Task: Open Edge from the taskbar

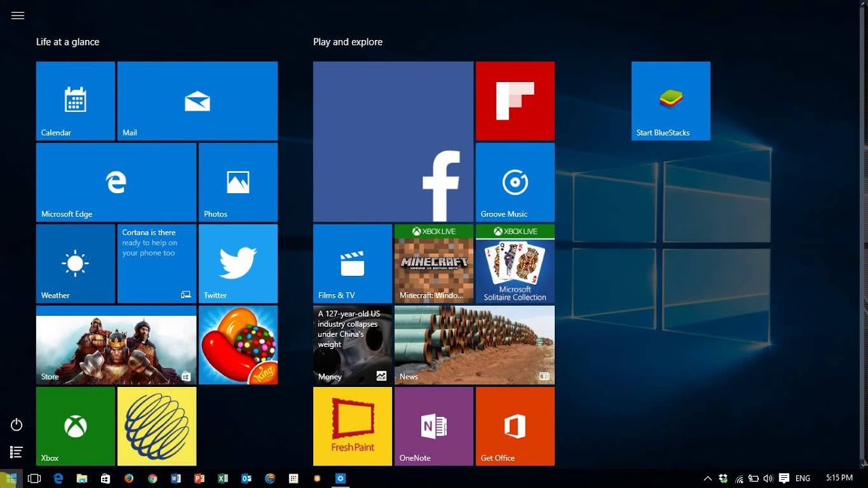Action: click(x=58, y=479)
